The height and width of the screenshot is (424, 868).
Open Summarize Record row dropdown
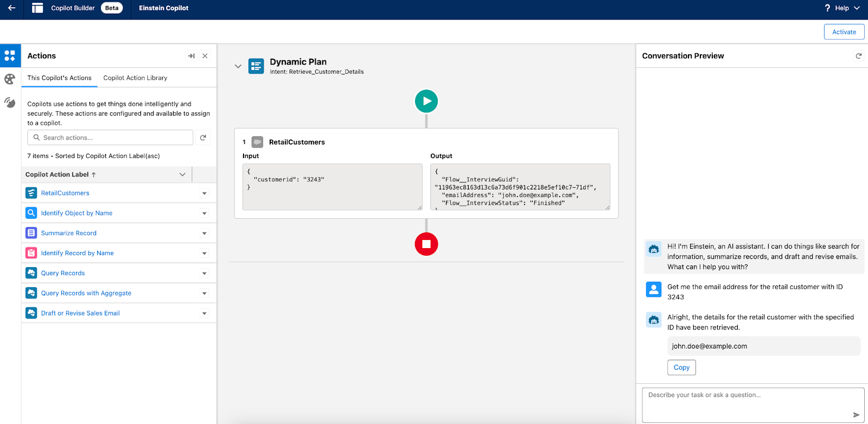[205, 233]
